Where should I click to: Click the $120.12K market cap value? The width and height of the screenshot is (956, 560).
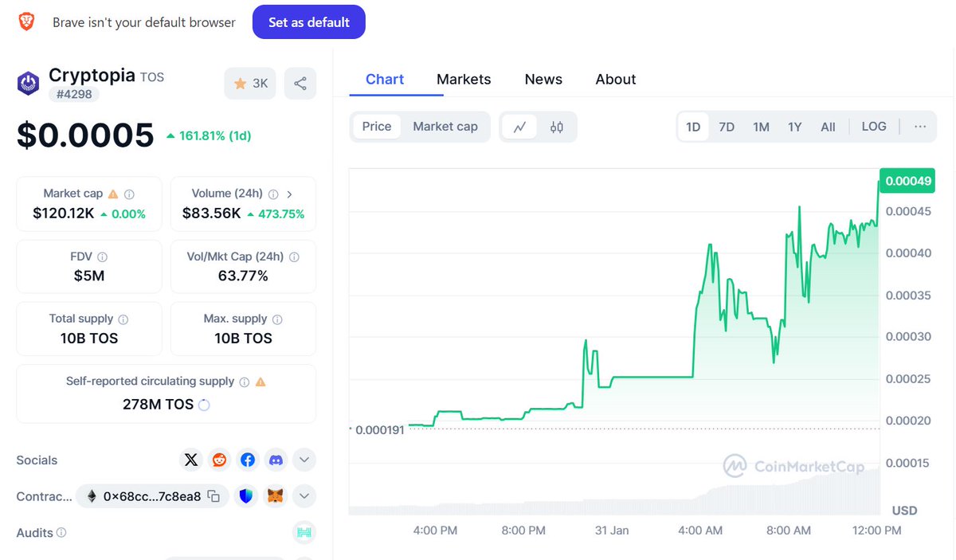64,213
